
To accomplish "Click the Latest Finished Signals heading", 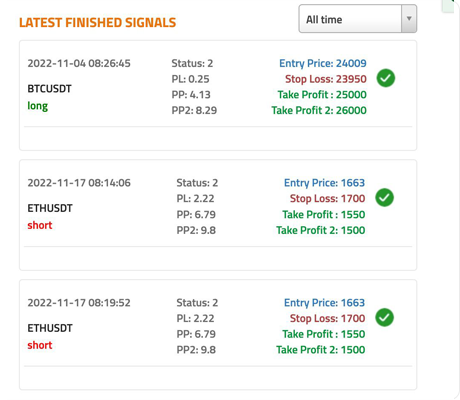I will tap(97, 23).
